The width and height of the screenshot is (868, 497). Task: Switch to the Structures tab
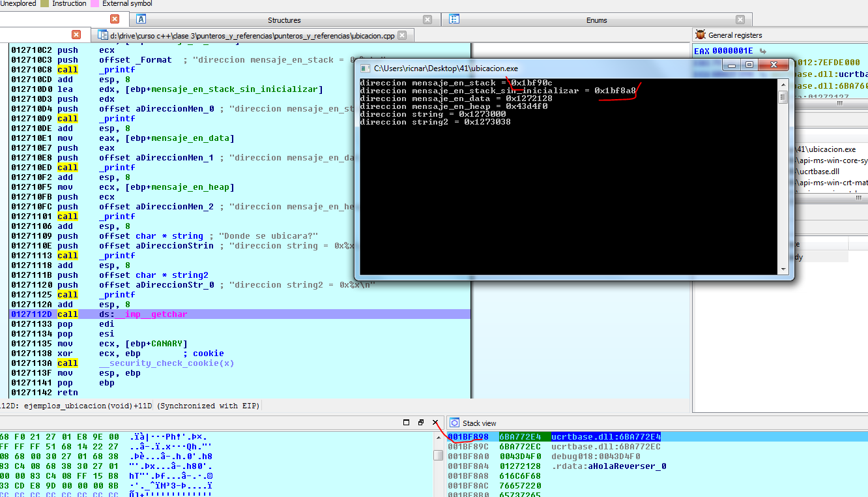coord(284,20)
